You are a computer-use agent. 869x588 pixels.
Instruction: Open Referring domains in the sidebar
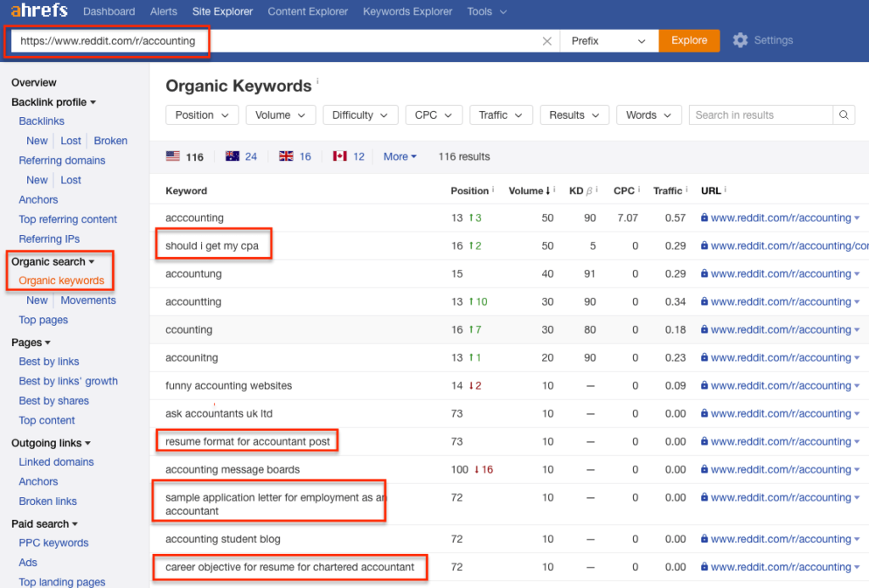tap(62, 160)
